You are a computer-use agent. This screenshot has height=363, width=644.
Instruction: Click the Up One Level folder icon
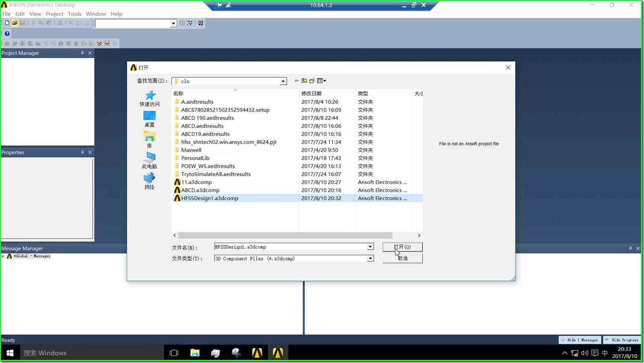point(304,81)
